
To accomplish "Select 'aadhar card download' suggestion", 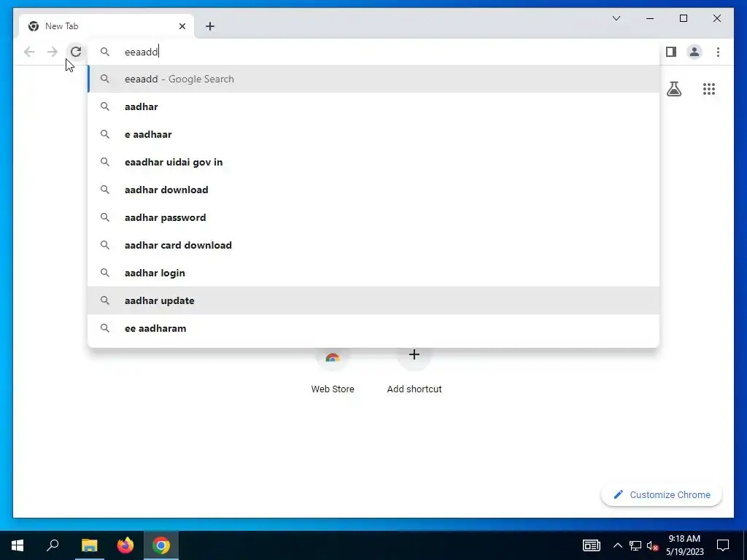I will 373,245.
